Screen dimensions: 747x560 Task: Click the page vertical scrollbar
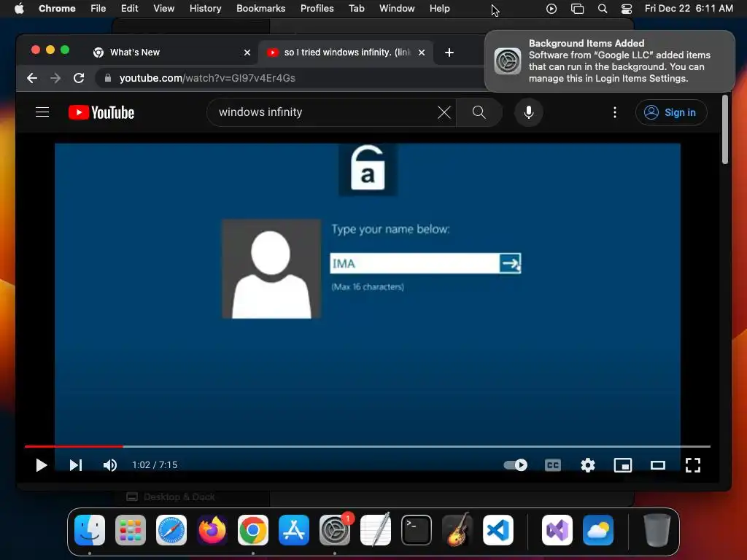click(724, 130)
